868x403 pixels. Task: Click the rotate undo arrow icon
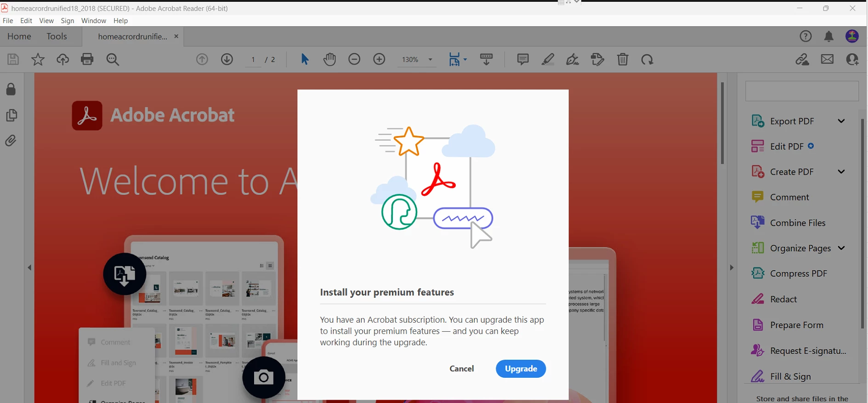pos(647,59)
